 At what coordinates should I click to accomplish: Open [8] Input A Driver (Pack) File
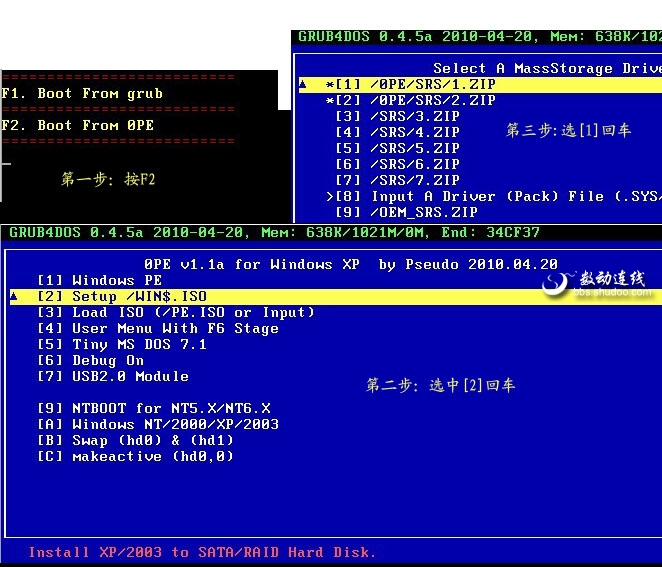coord(494,196)
